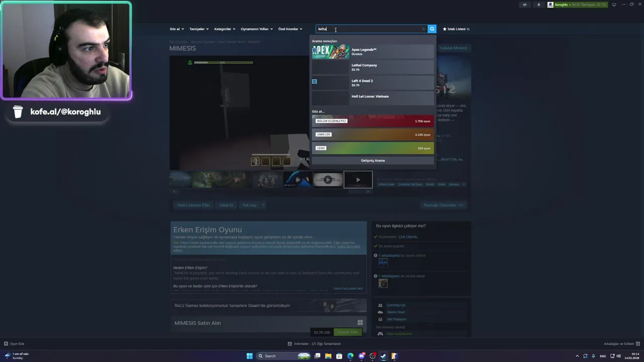Image resolution: width=644 pixels, height=362 pixels.
Task: Select the video thumbnail with grey play circle
Action: (328, 179)
